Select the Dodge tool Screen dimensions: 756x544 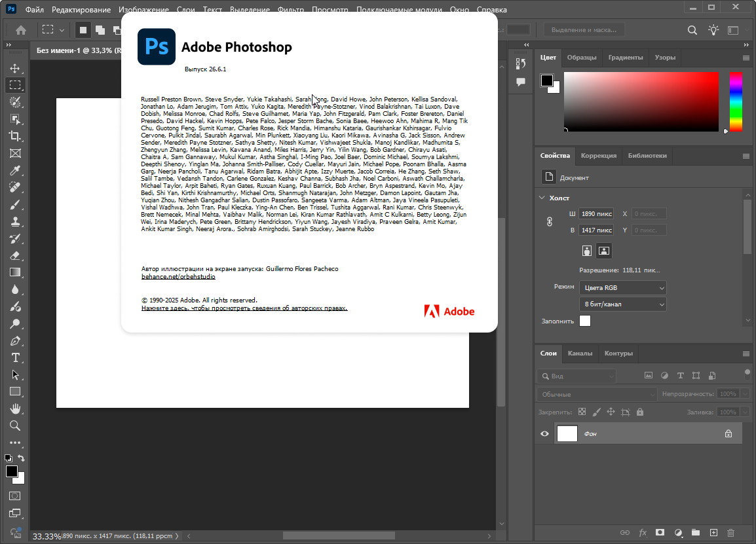[15, 324]
